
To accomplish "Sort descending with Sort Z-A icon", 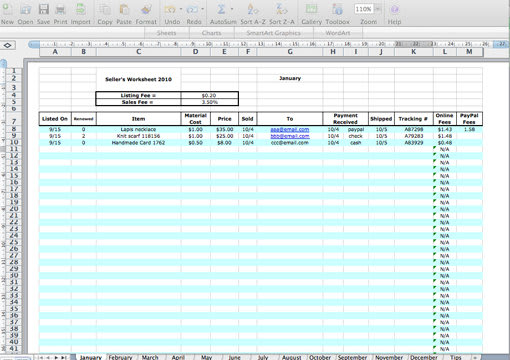I will [282, 9].
